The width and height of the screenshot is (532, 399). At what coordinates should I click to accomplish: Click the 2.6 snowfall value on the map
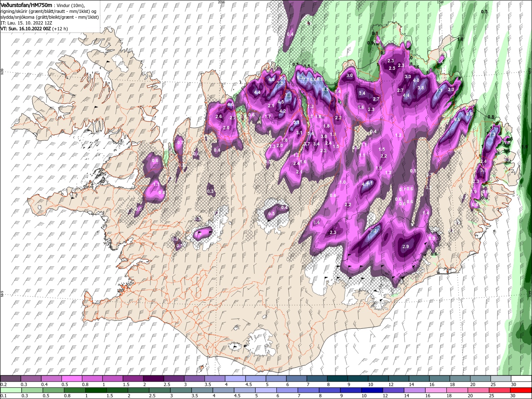[x=219, y=117]
